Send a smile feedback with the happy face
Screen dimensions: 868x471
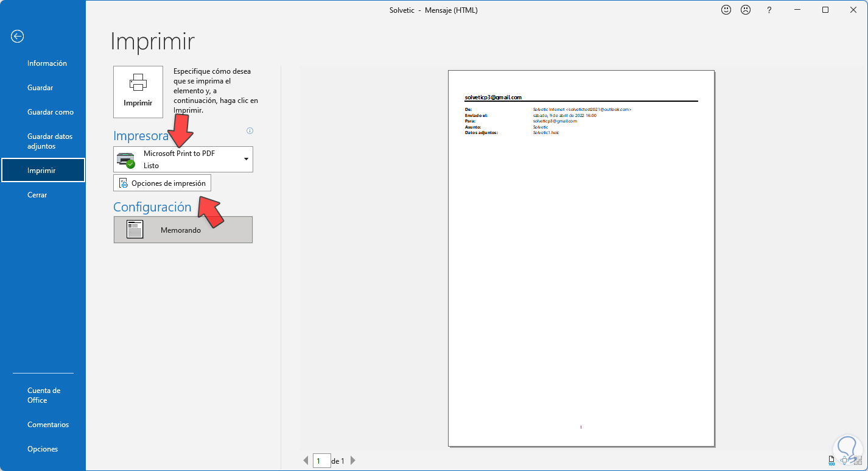[x=726, y=10]
